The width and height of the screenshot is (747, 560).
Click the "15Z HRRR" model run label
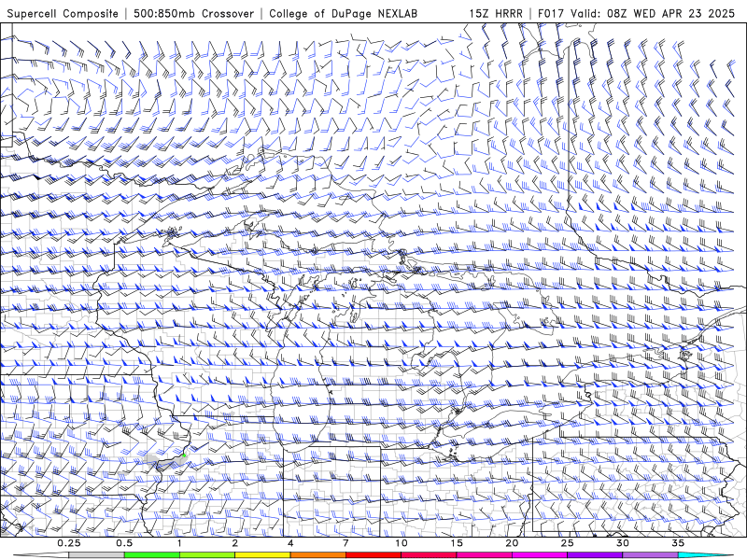click(x=496, y=13)
